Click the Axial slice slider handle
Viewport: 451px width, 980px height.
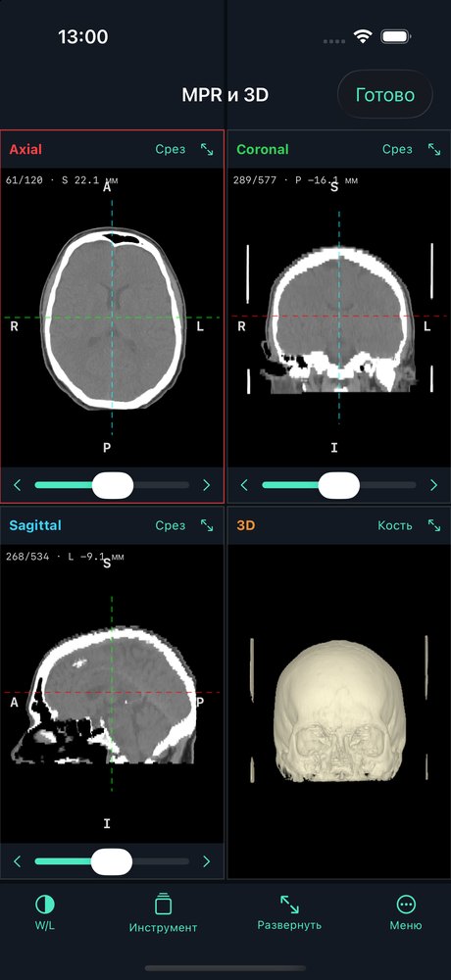tap(113, 485)
